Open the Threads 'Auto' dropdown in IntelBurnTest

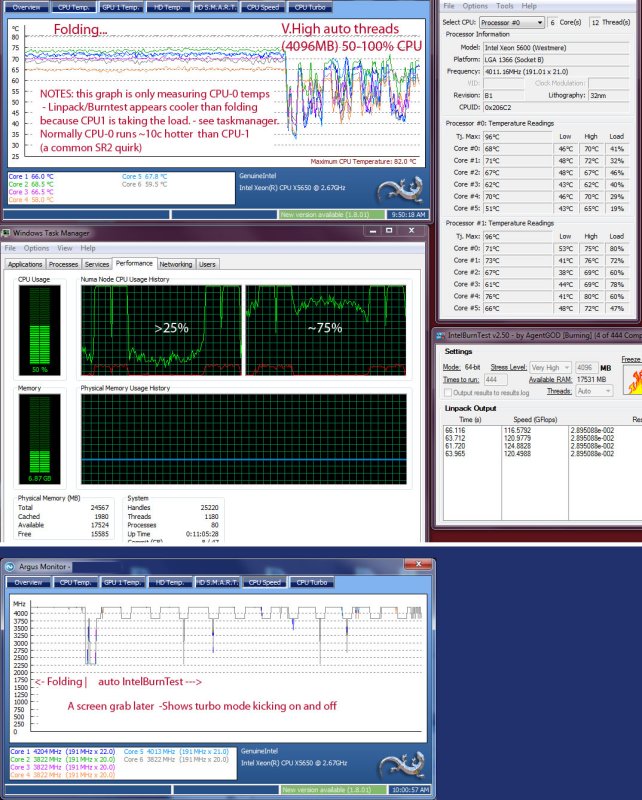(594, 391)
